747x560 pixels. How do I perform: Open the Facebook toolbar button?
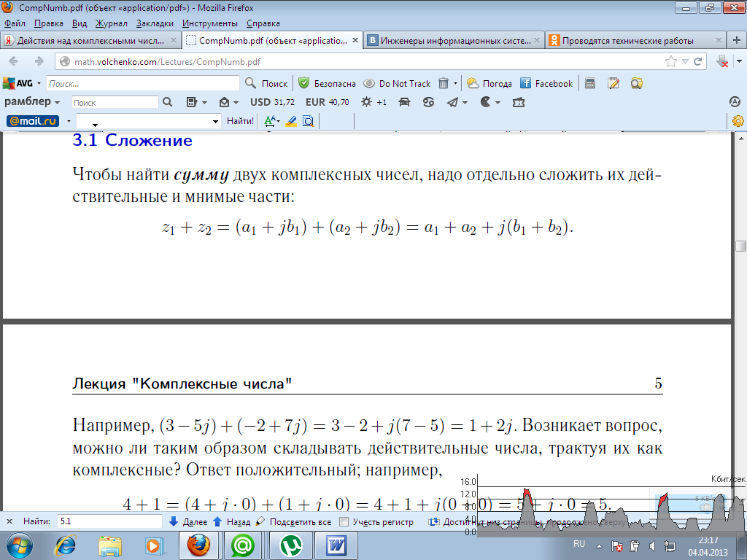click(546, 83)
